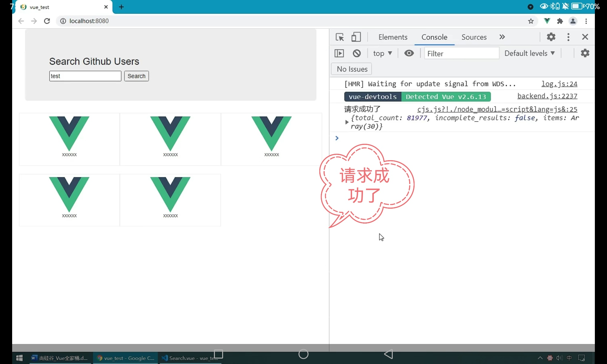Viewport: 607px width, 364px height.
Task: Click the eye live expression icon
Action: [x=409, y=53]
